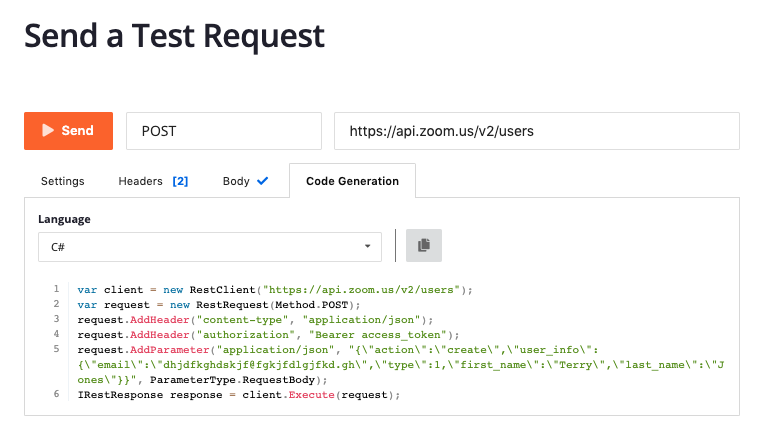Switch to the Headers tab
This screenshot has width=775, height=443.
pyautogui.click(x=141, y=182)
